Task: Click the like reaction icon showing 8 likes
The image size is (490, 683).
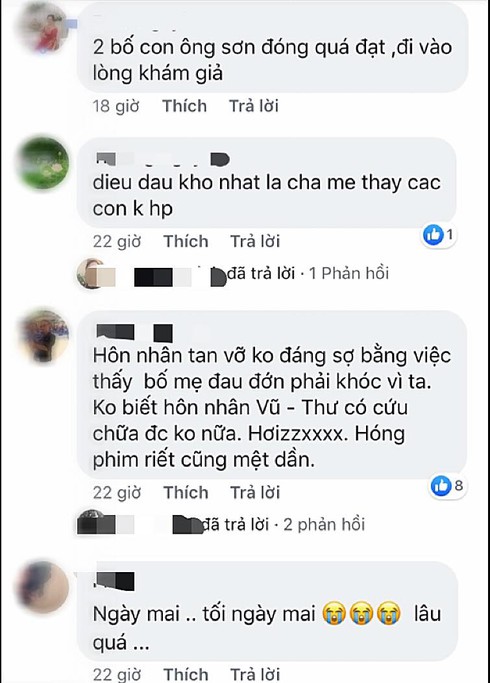Action: click(440, 485)
